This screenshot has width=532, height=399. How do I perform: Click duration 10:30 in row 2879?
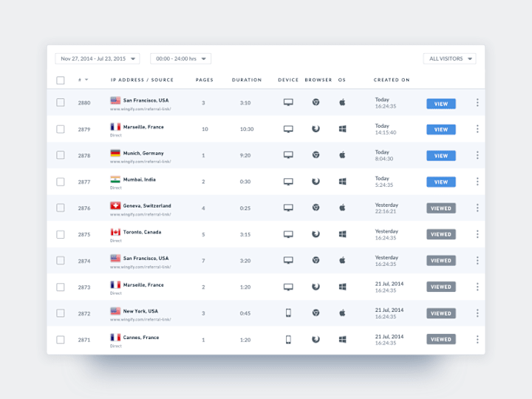tap(247, 129)
